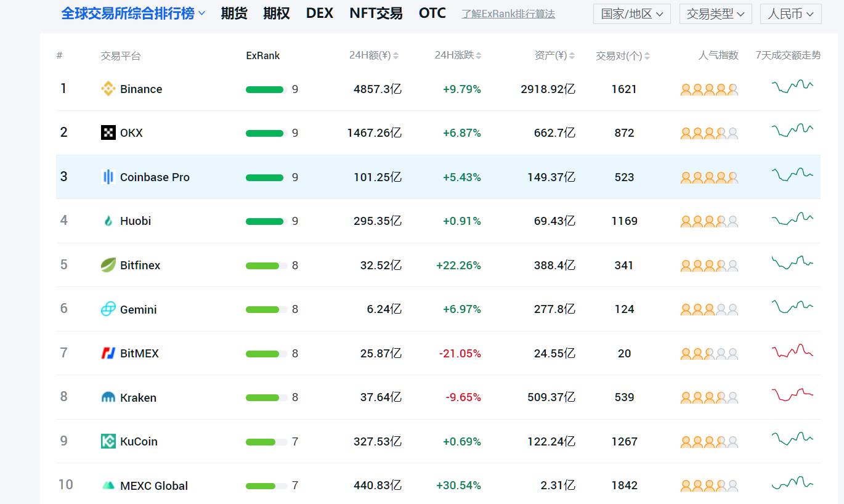The image size is (844, 504).
Task: Expand 全球交易所综合排行榜 dropdown
Action: pos(133,13)
